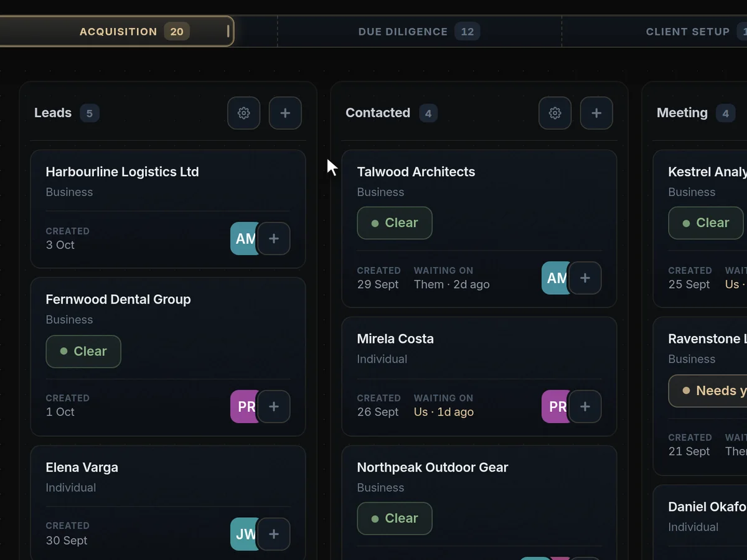The height and width of the screenshot is (560, 747).
Task: Add a new card to Leads column
Action: pyautogui.click(x=285, y=113)
